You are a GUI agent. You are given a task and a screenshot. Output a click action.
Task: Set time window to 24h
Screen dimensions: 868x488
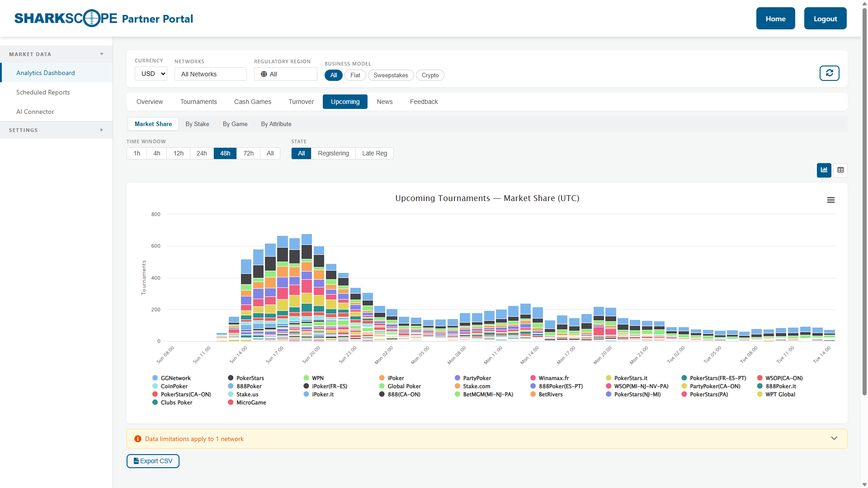click(x=202, y=153)
